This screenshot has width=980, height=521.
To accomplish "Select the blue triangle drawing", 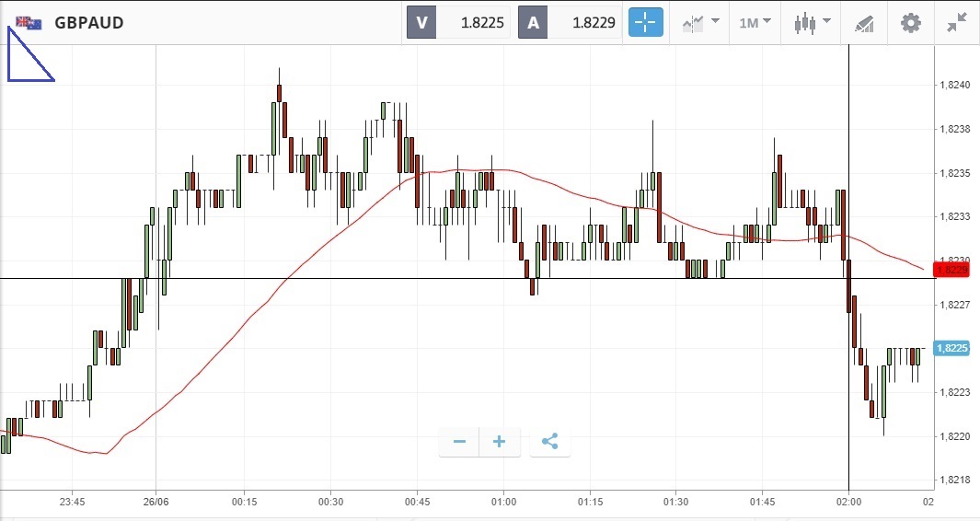I will tap(22, 63).
